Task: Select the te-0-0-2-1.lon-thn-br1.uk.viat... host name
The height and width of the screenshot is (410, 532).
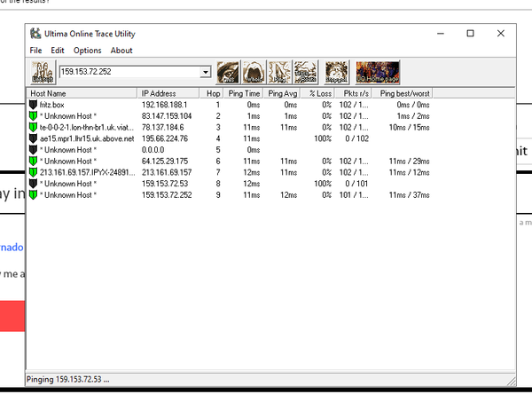Action: pos(87,127)
